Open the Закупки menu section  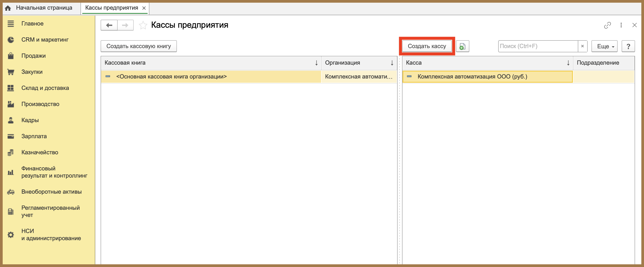pos(32,72)
